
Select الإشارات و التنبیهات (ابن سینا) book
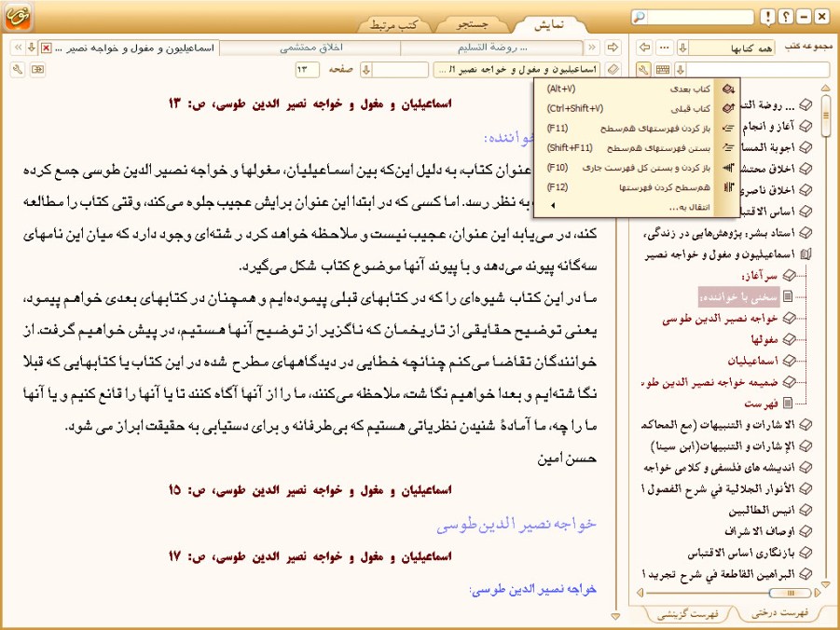coord(723,445)
